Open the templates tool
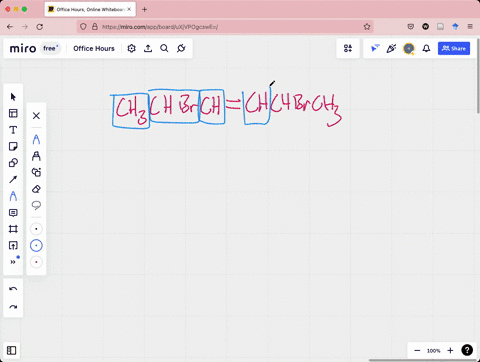The image size is (480, 362). pyautogui.click(x=13, y=113)
